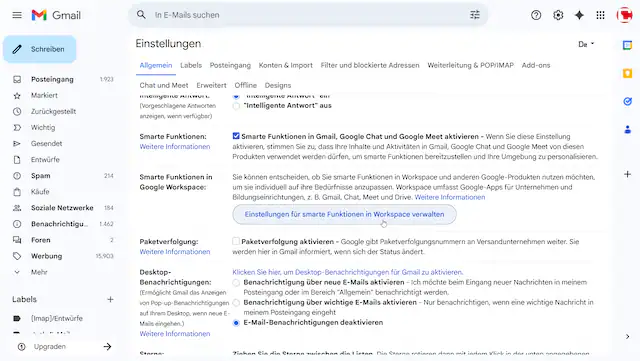Enable Paketverfolgung aktivieren checkbox
The image size is (640, 361).
click(x=236, y=241)
